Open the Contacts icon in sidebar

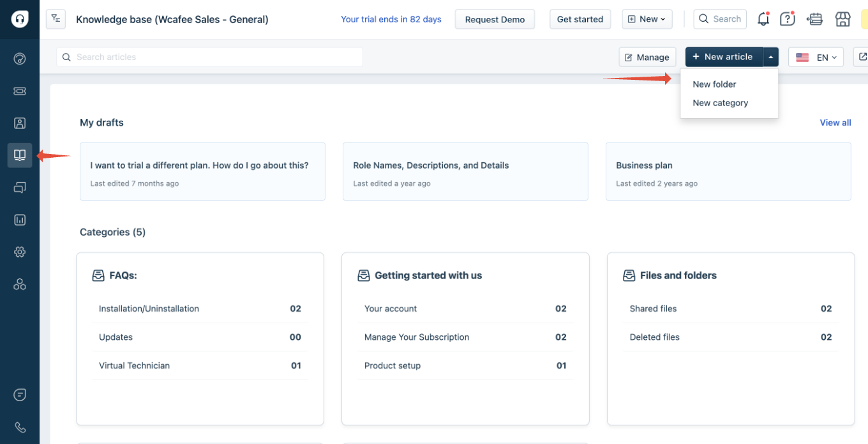20,123
